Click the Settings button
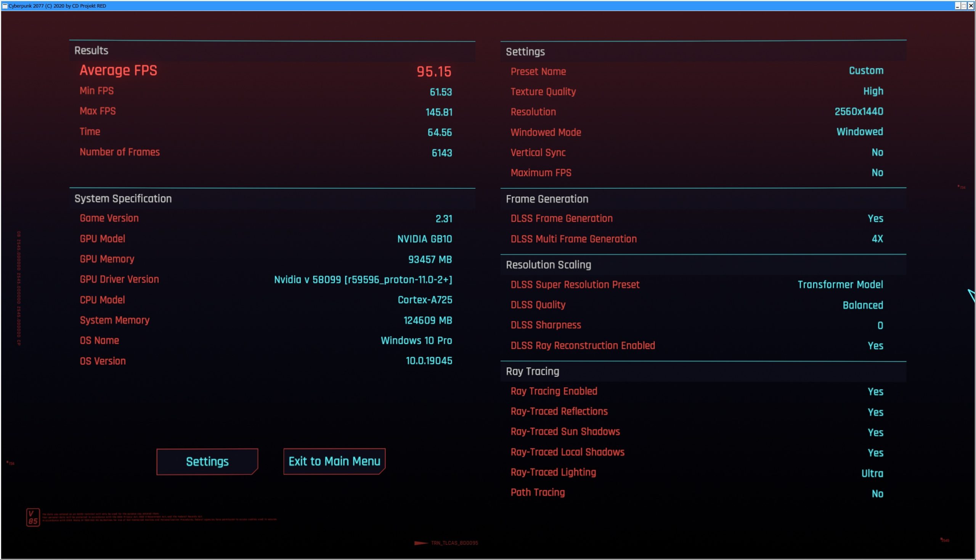Screen dimensions: 976x560 [x=207, y=462]
